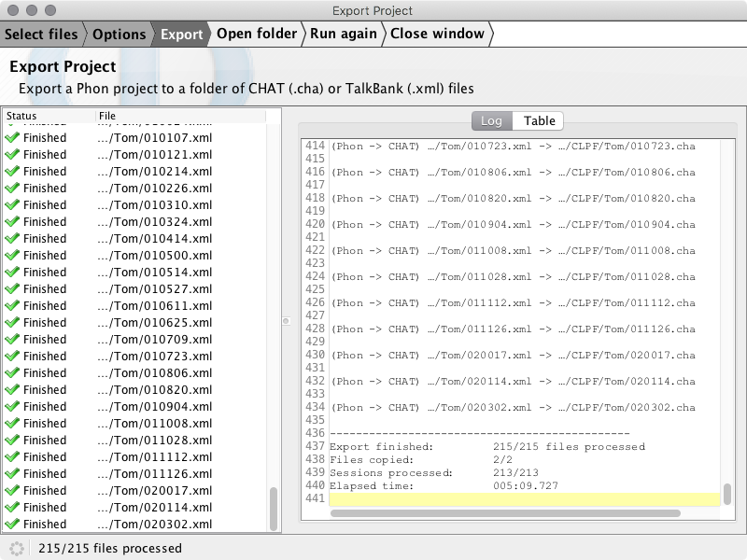The height and width of the screenshot is (560, 747).
Task: Go to the Select files step
Action: (41, 35)
